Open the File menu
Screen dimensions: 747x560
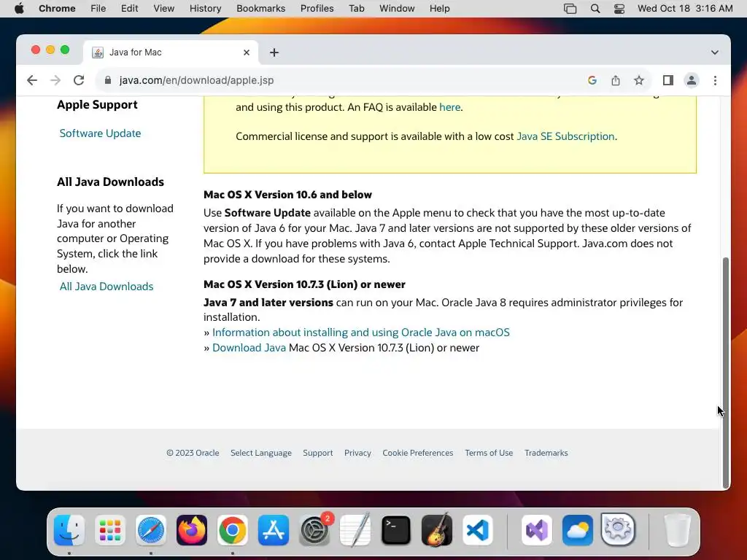pos(98,9)
